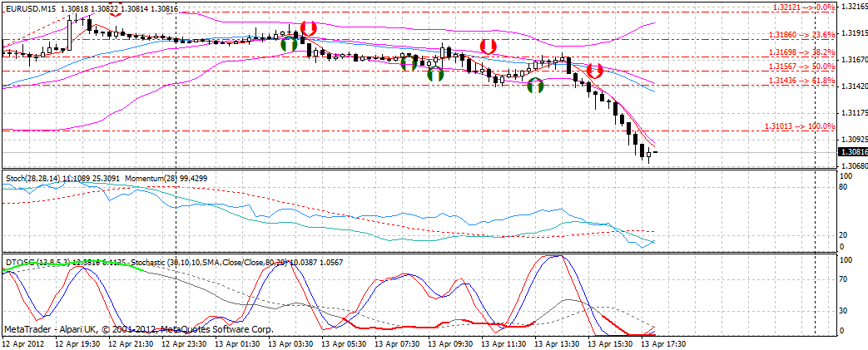Click the DTOSC (13,8,5,3) indicator label
This screenshot has width=868, height=350.
click(x=37, y=262)
